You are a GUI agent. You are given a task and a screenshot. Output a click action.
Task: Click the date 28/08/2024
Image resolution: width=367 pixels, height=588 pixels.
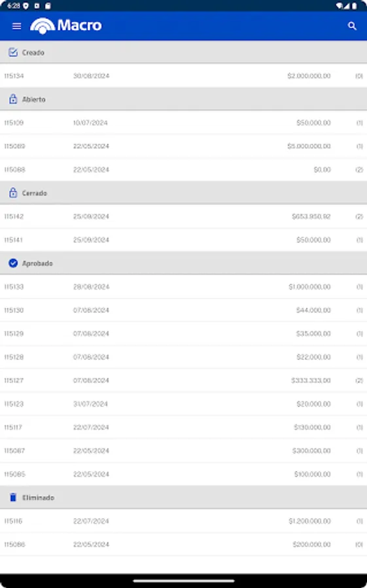(92, 287)
